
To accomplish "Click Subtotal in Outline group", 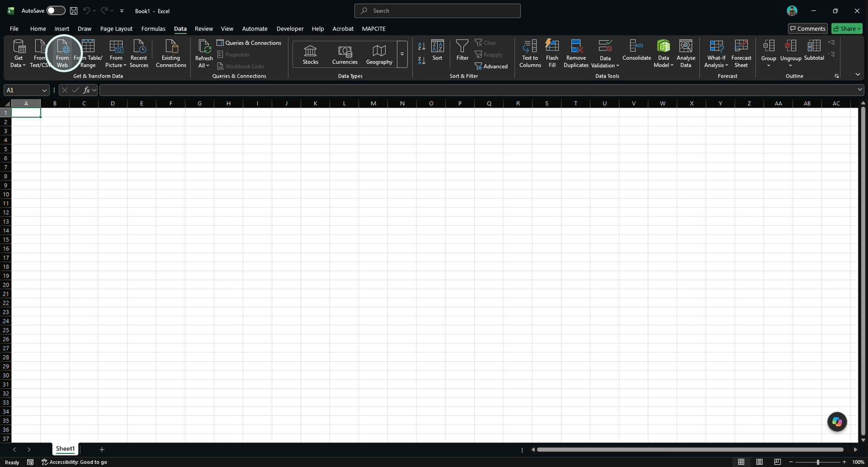I will [814, 51].
